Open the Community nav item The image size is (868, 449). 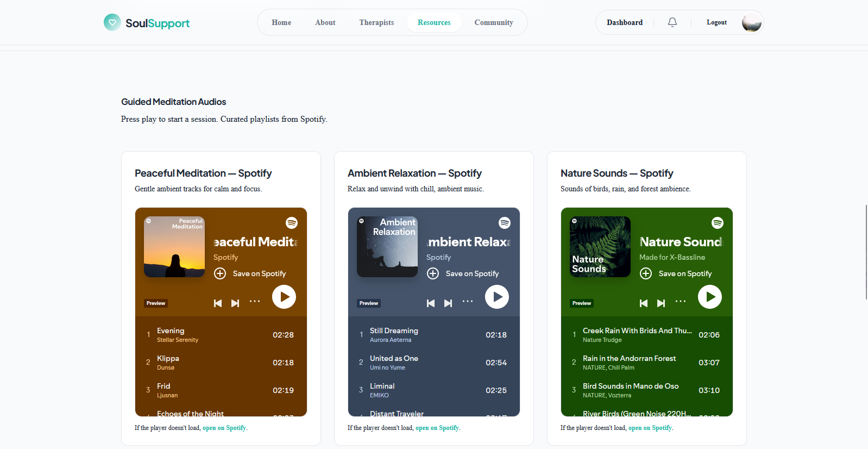[x=494, y=22]
